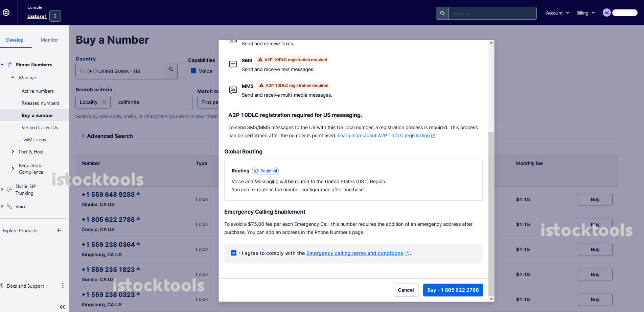The width and height of the screenshot is (644, 312).
Task: Open Verified Caller IDs
Action: pyautogui.click(x=40, y=127)
